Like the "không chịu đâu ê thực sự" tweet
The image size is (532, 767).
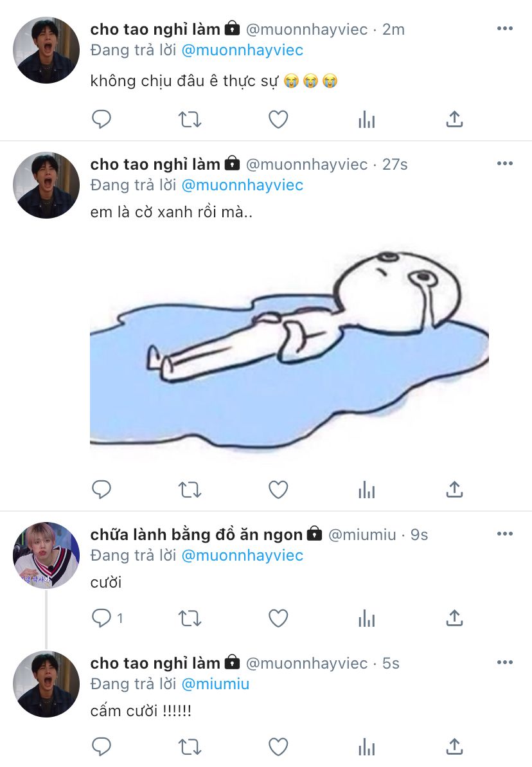tap(278, 120)
